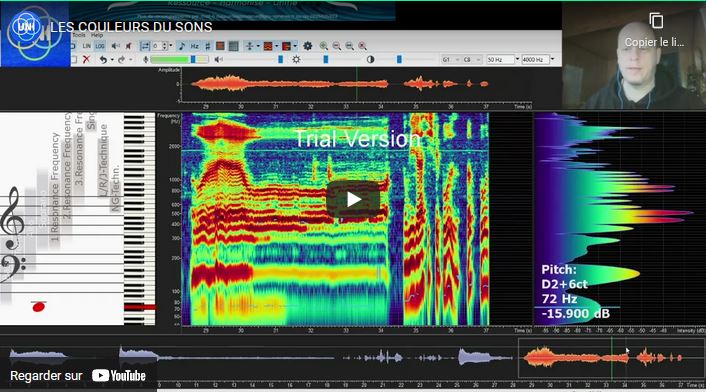Open the red-black palette dropdown

(x=295, y=46)
